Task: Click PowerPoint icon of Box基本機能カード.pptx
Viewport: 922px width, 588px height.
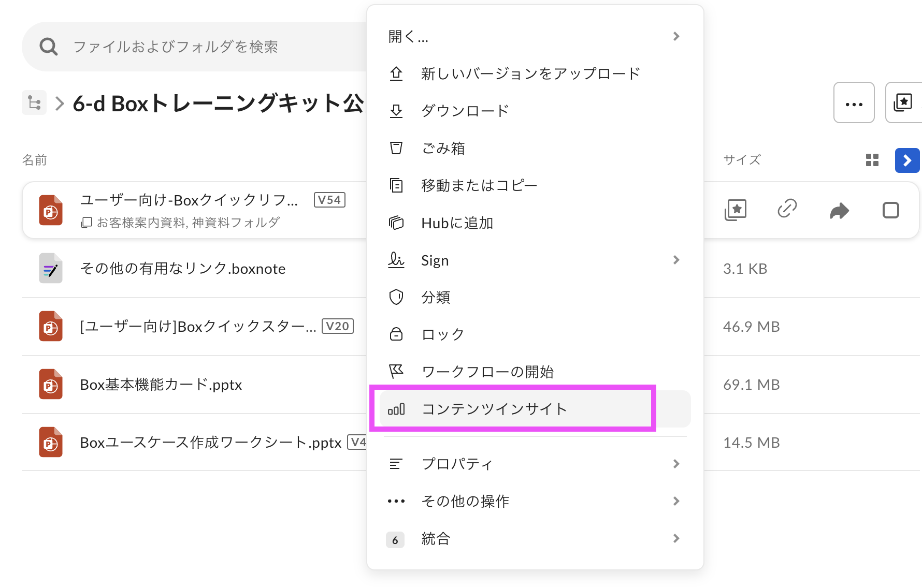Action: coord(51,384)
